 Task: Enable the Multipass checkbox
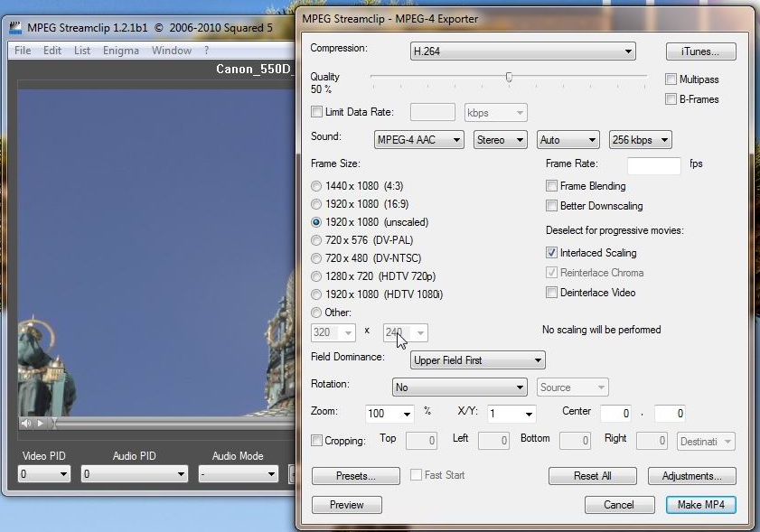pos(671,79)
